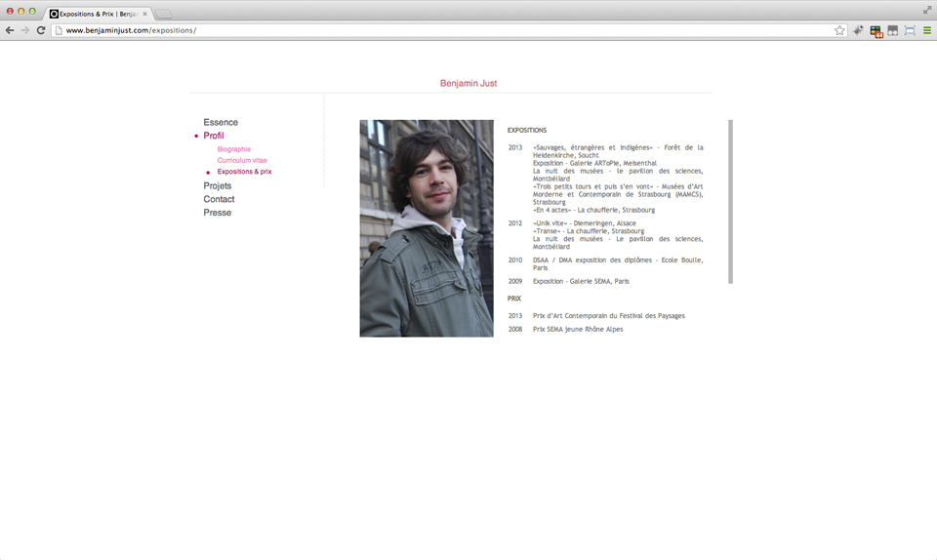Click the DSAA / DMA exposition des diplômes entry
Image resolution: width=937 pixels, height=560 pixels.
[x=618, y=263]
